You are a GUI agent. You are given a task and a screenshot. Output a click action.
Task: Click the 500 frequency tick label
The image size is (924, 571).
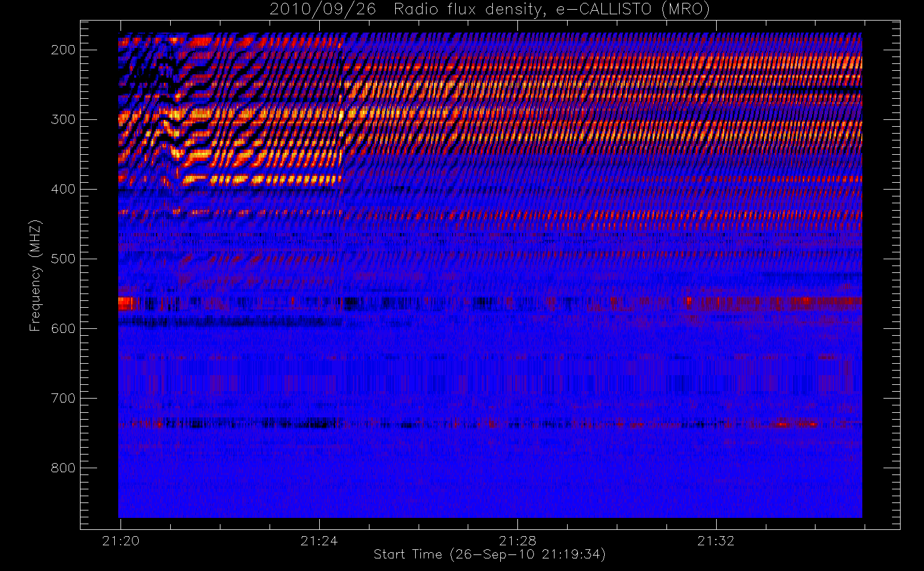click(x=63, y=259)
